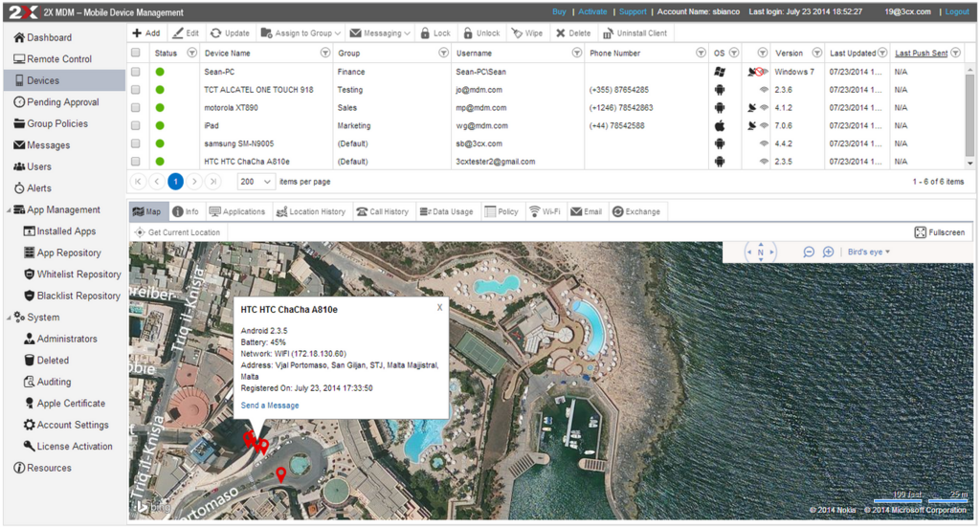Click Logout link
Screen dimensions: 980x527
tap(957, 11)
